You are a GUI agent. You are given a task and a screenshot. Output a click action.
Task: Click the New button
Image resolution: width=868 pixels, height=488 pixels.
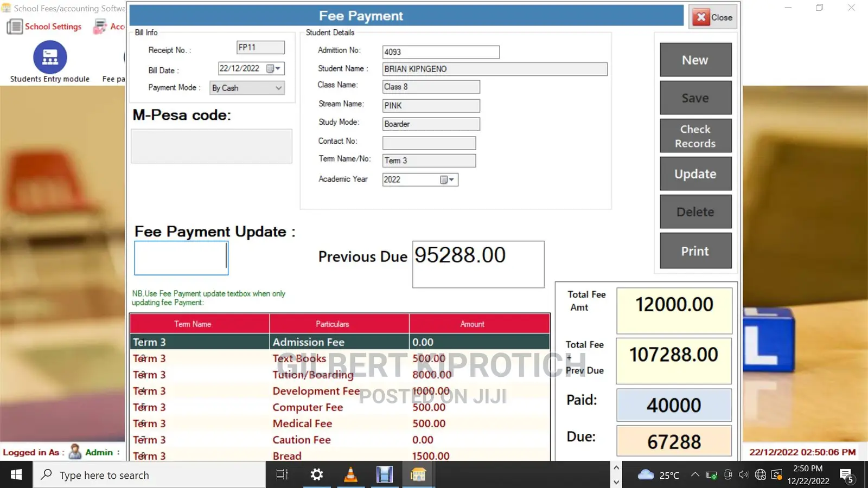pos(695,60)
